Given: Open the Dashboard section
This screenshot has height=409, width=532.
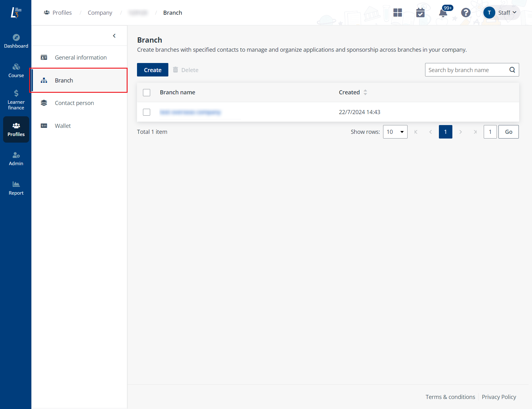Looking at the screenshot, I should [x=16, y=41].
